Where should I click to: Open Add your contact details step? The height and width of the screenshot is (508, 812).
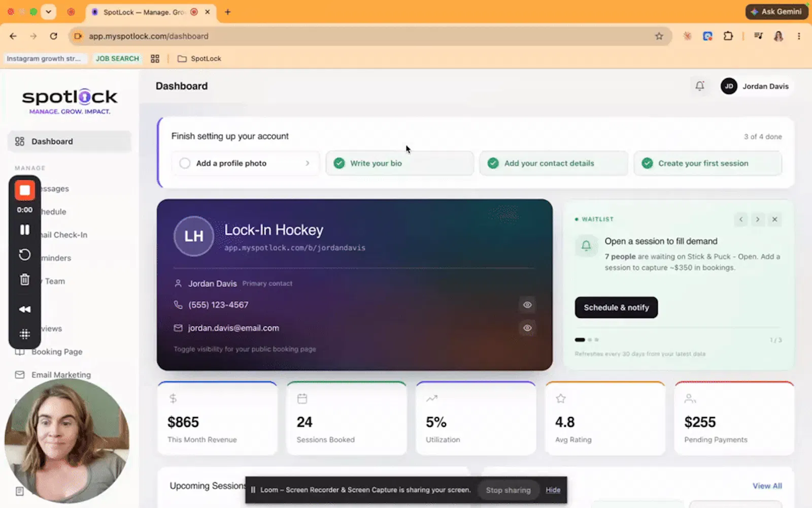click(x=554, y=163)
